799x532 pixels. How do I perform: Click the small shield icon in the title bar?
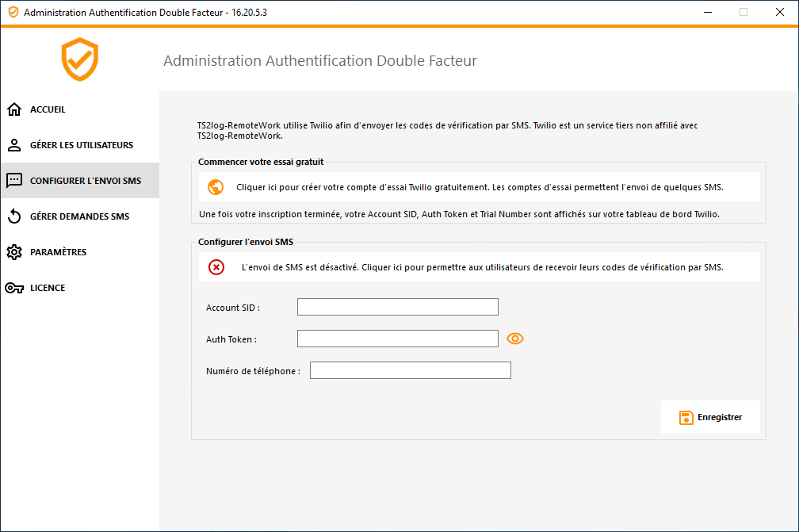pyautogui.click(x=13, y=12)
